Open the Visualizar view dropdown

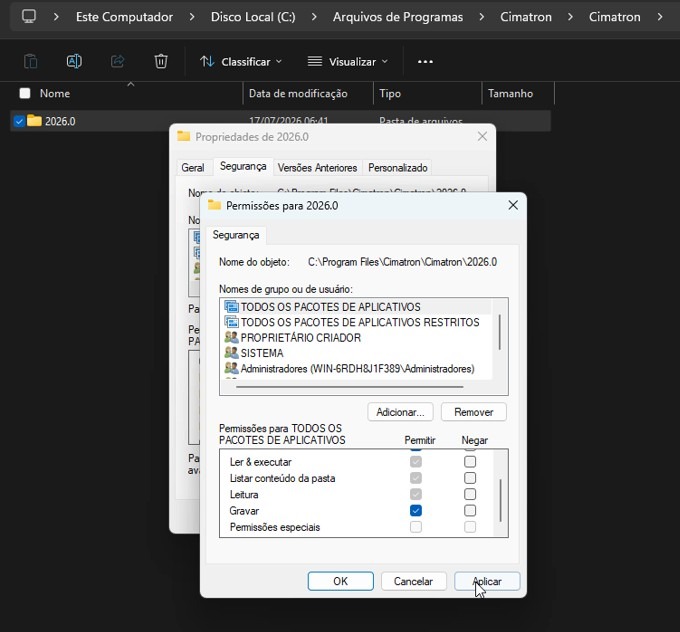click(x=348, y=62)
